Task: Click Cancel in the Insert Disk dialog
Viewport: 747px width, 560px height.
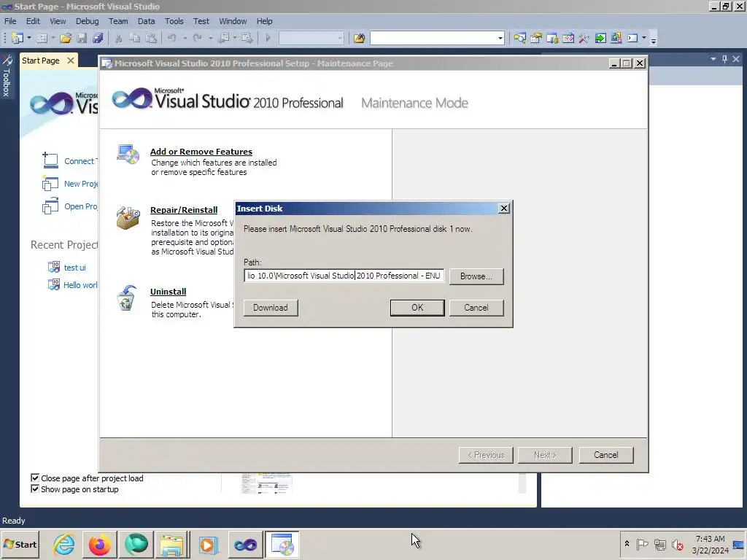Action: (x=476, y=308)
